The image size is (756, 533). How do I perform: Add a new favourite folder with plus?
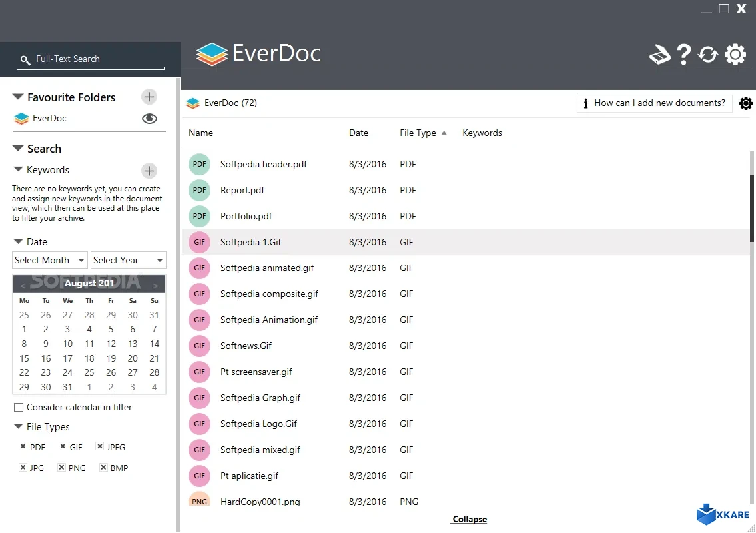(149, 97)
